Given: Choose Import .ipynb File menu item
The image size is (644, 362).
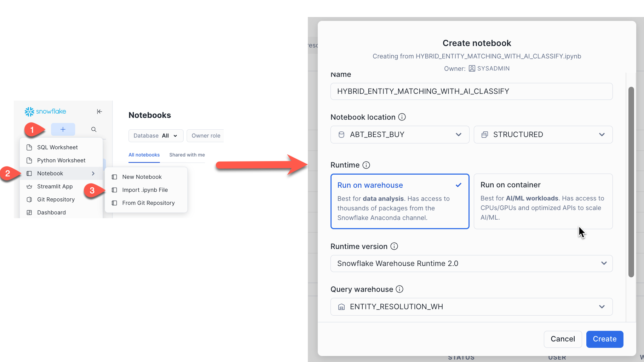Looking at the screenshot, I should [145, 190].
